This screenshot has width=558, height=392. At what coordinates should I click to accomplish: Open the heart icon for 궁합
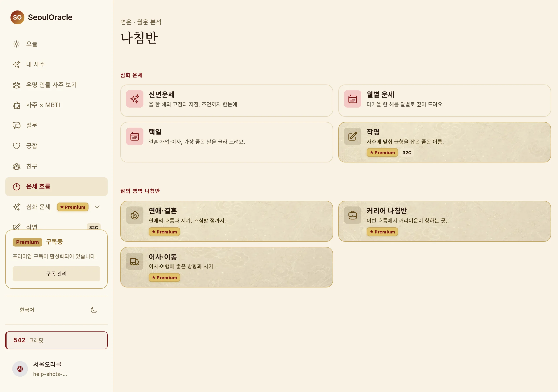coord(17,146)
